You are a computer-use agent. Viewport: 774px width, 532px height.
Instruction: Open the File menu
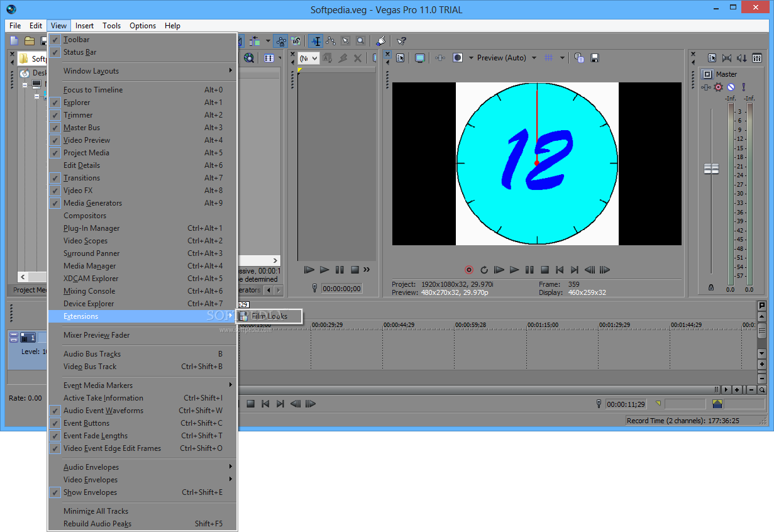coord(15,26)
